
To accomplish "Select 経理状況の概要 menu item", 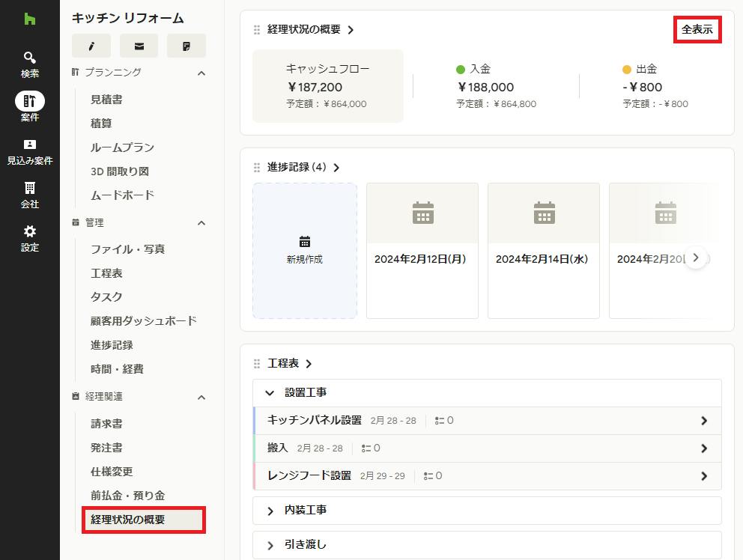I will coord(144,520).
